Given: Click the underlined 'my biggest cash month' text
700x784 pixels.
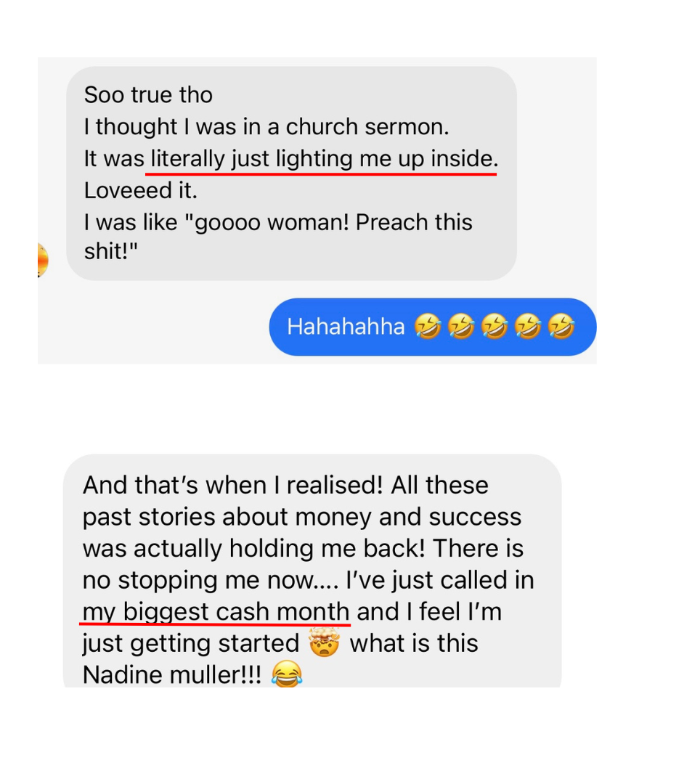Looking at the screenshot, I should click(x=216, y=612).
